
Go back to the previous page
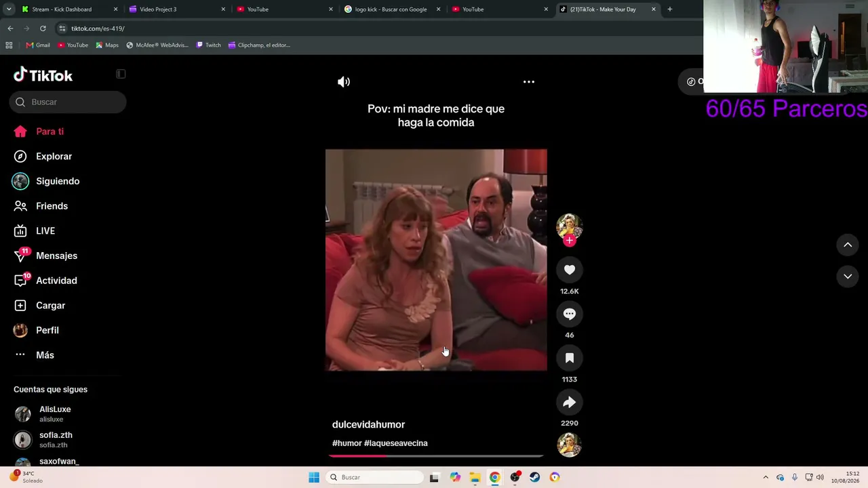(x=10, y=28)
